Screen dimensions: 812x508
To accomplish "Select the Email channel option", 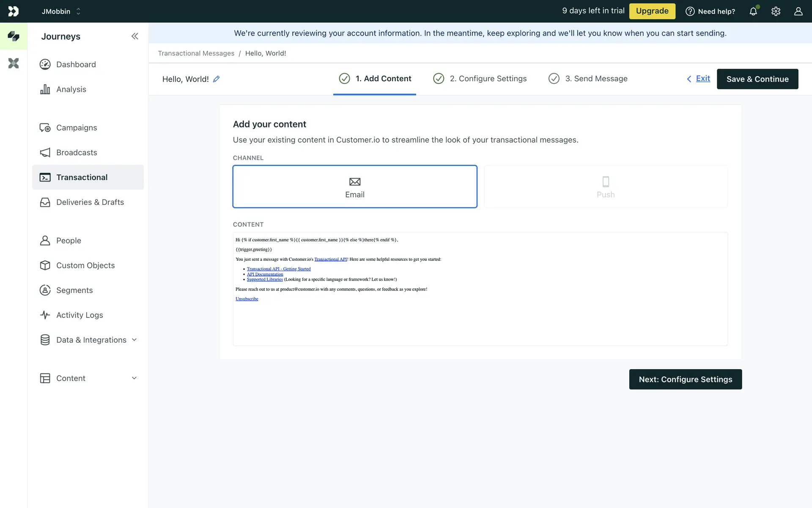I will [354, 187].
